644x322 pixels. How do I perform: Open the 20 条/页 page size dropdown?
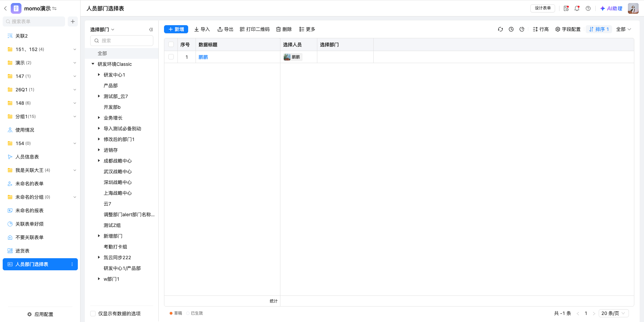coord(613,313)
